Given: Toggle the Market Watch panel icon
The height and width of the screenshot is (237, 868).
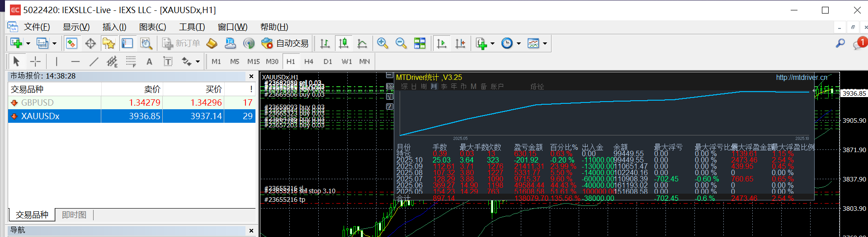Looking at the screenshot, I should tap(72, 43).
